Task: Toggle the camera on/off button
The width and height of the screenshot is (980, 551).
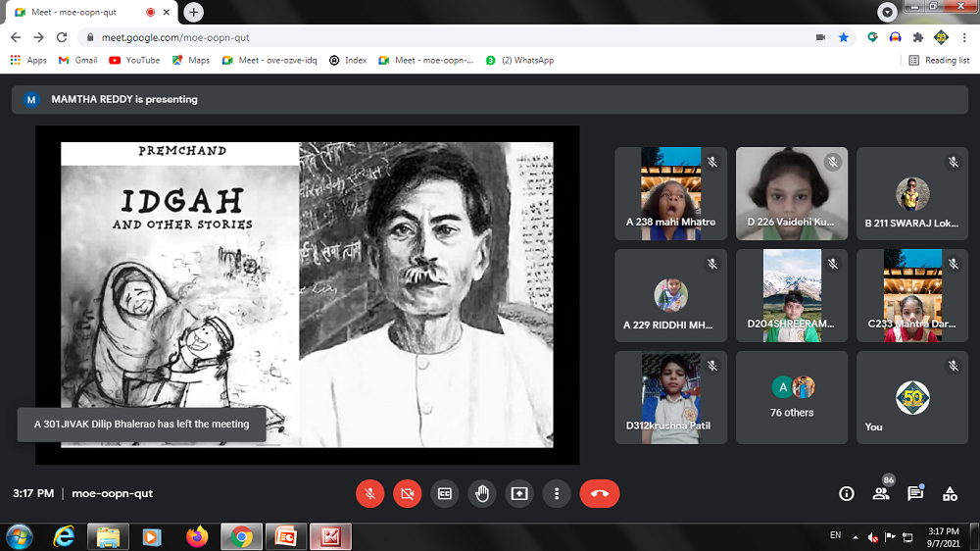Action: [408, 494]
